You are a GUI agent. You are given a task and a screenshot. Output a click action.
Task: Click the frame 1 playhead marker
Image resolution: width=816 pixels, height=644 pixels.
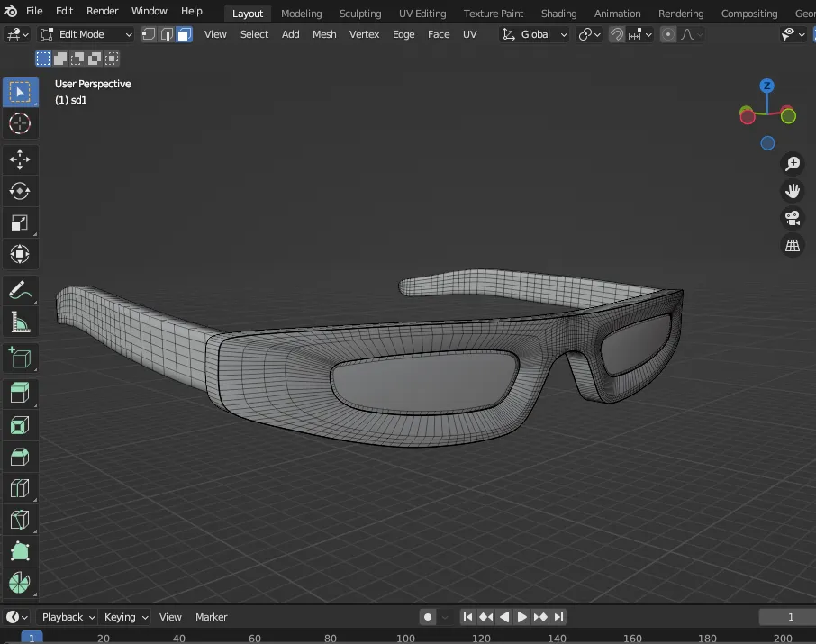pyautogui.click(x=32, y=638)
